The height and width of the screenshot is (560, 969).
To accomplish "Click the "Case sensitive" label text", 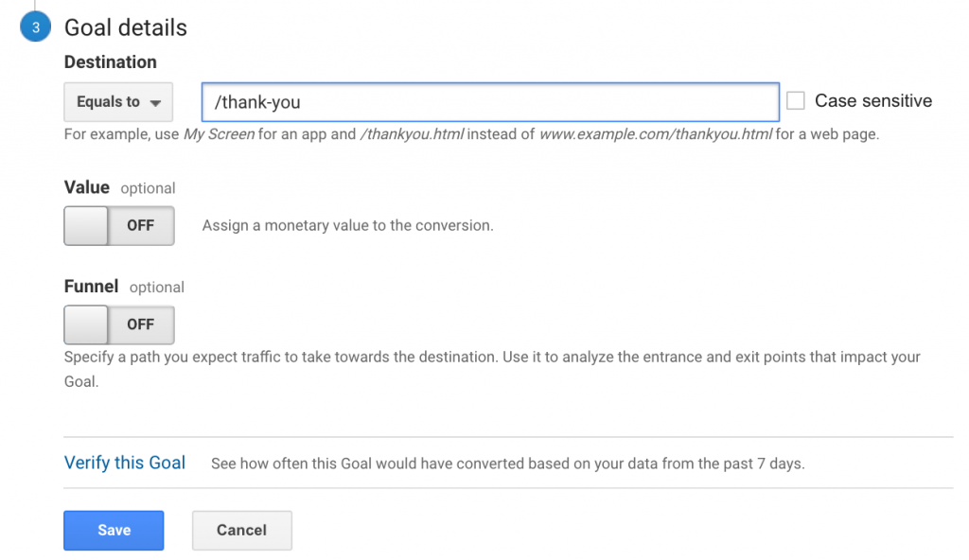I will (x=872, y=101).
